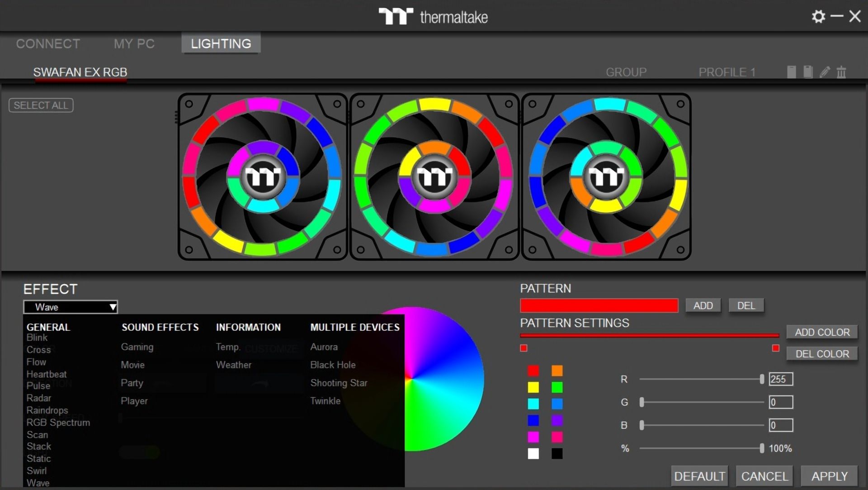The height and width of the screenshot is (490, 868).
Task: Click the trash delete profile icon
Action: pos(841,72)
